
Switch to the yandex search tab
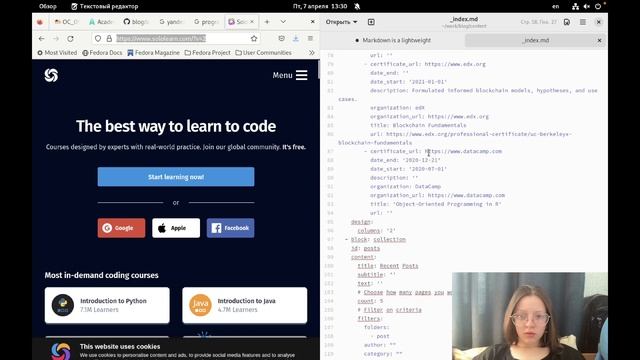[171, 22]
